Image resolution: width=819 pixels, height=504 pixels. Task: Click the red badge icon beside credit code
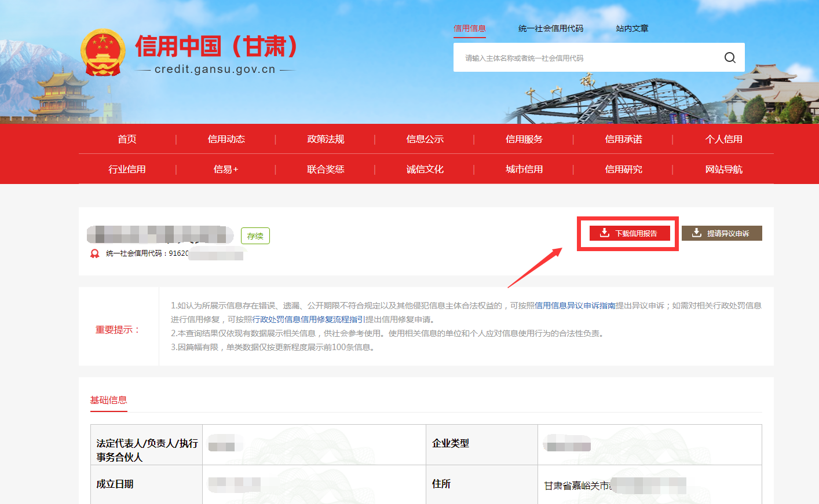[x=95, y=253]
